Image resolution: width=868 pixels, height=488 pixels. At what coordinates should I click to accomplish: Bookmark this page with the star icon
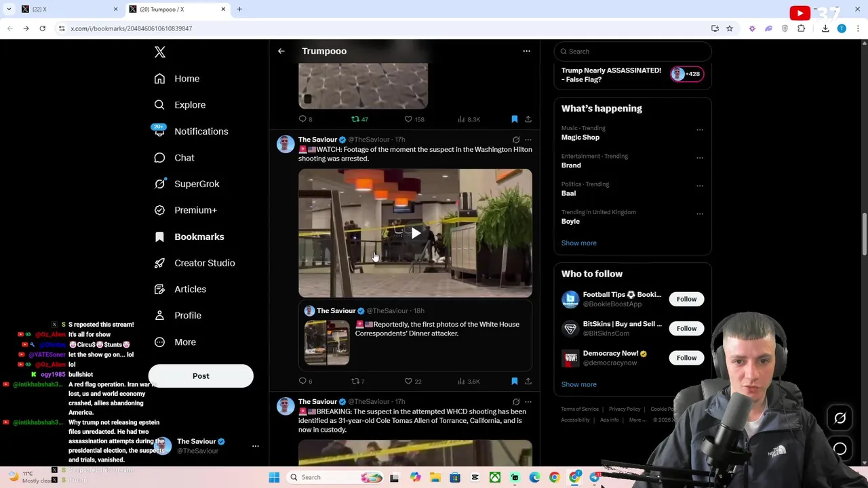[x=730, y=28]
